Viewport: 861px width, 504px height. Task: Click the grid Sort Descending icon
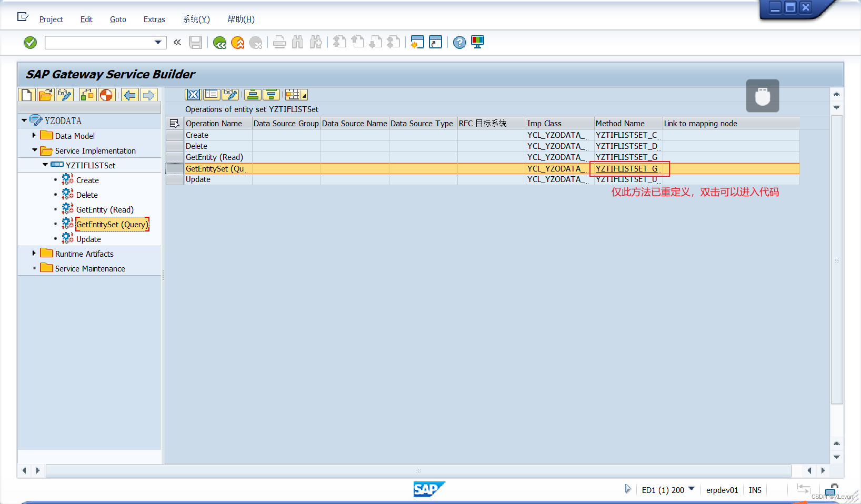pos(271,95)
